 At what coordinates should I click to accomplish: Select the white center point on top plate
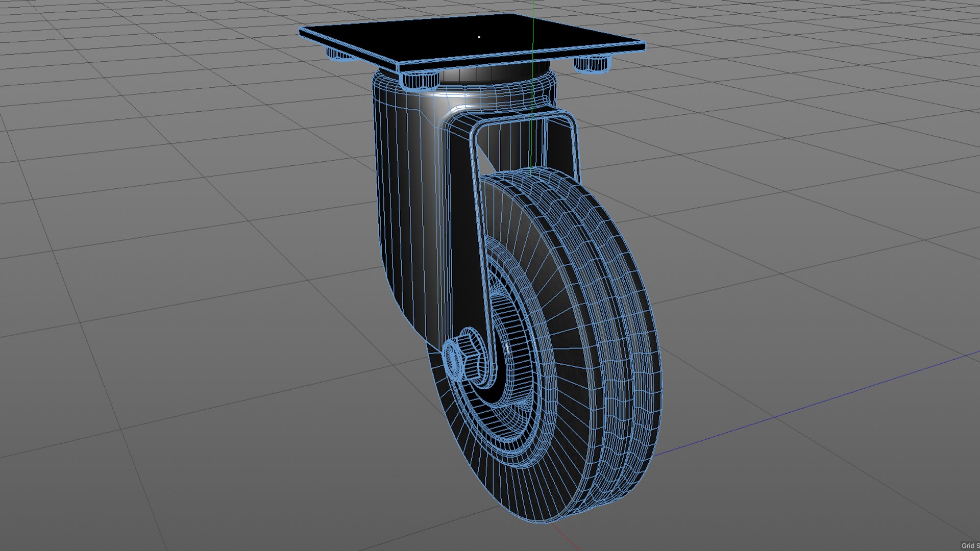(479, 37)
